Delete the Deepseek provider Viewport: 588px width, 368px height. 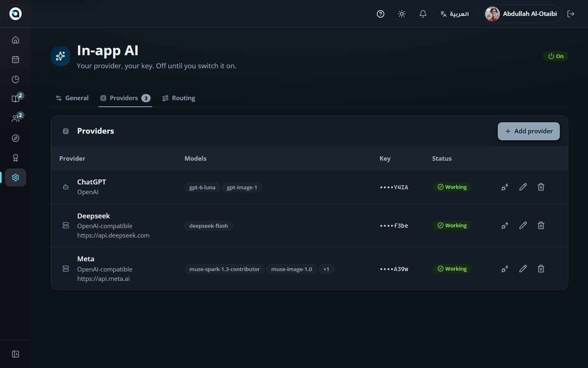[541, 225]
